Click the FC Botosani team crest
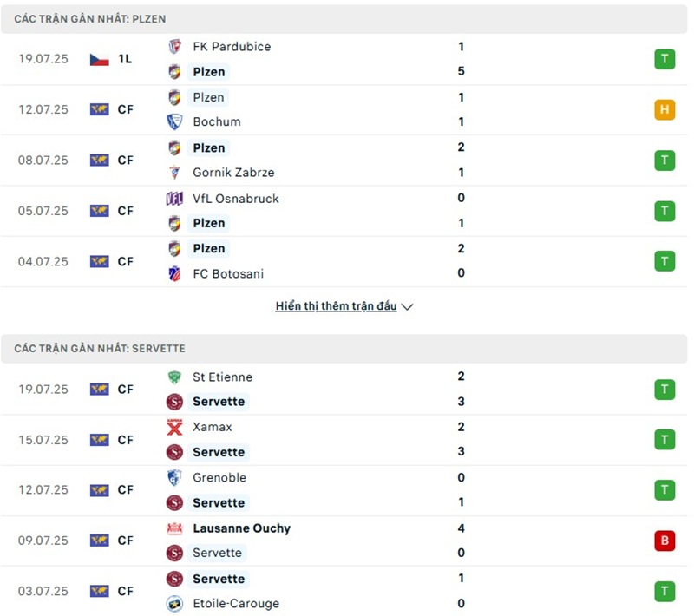This screenshot has width=694, height=616. point(174,274)
